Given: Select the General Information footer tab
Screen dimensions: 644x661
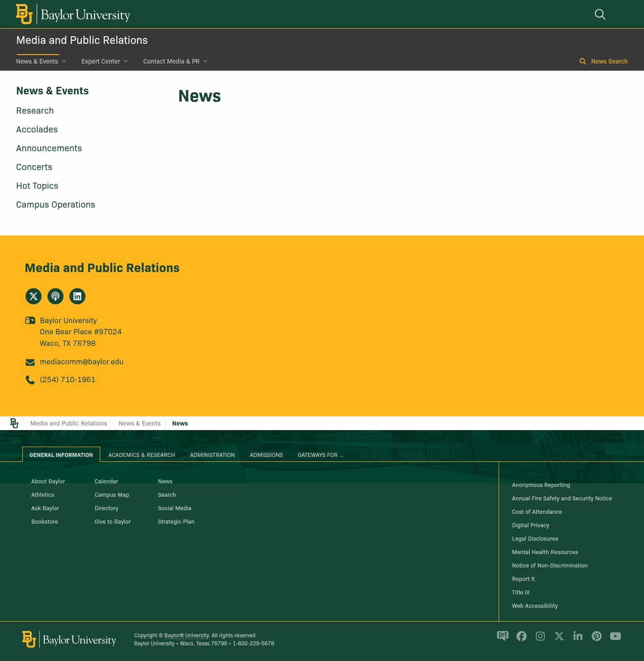Looking at the screenshot, I should click(61, 455).
